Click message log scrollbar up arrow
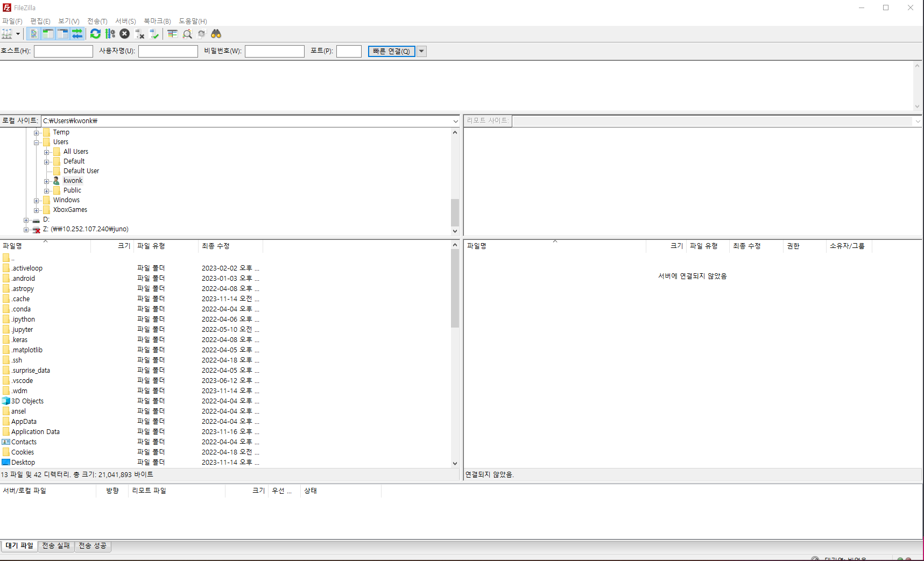The image size is (924, 561). tap(917, 66)
